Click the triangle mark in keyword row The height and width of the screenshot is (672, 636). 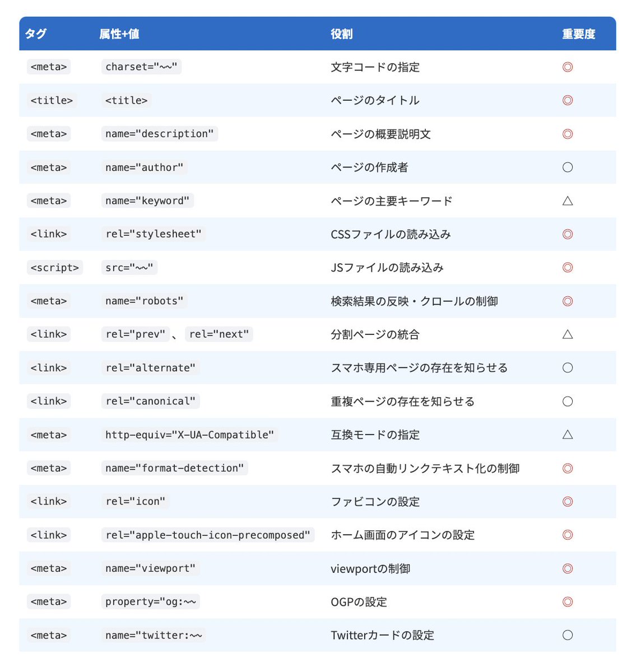click(x=567, y=200)
